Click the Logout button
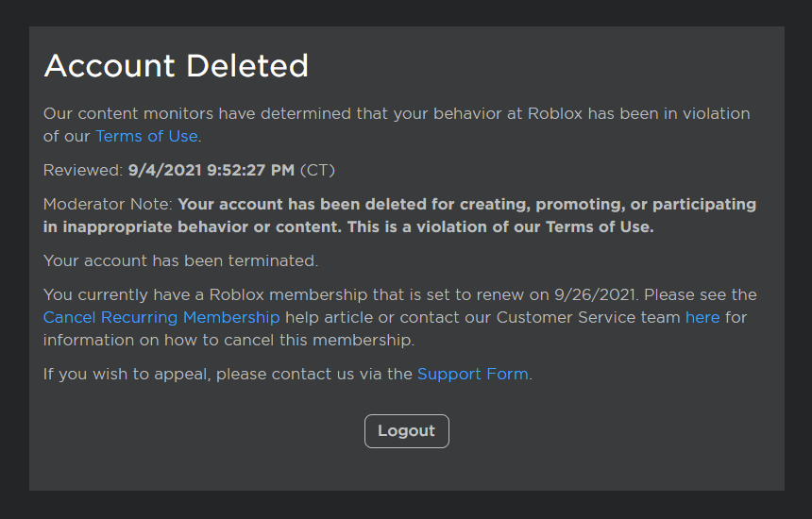 click(406, 431)
